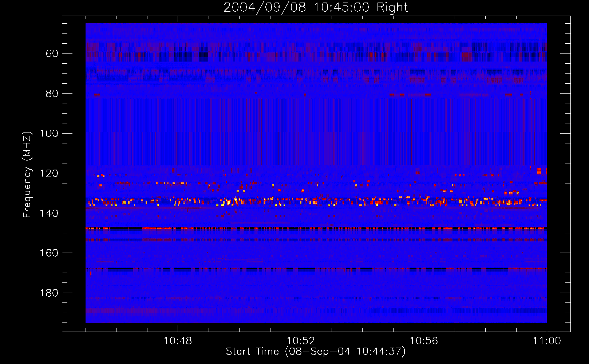Click the 60 frequency tick label
This screenshot has width=589, height=364.
[52, 54]
